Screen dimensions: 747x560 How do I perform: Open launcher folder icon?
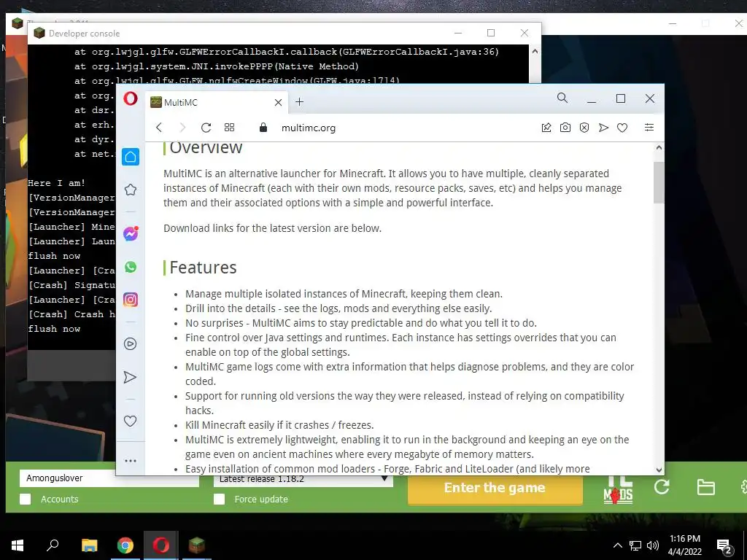[x=705, y=487]
